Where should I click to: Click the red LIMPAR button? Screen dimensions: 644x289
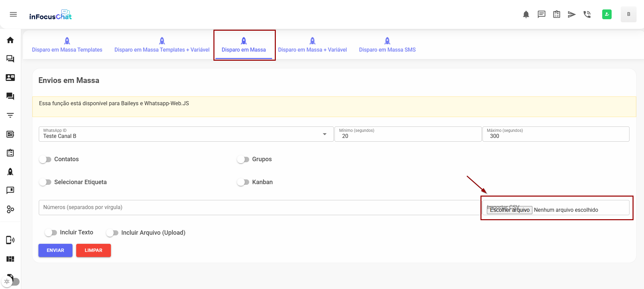[x=93, y=250]
